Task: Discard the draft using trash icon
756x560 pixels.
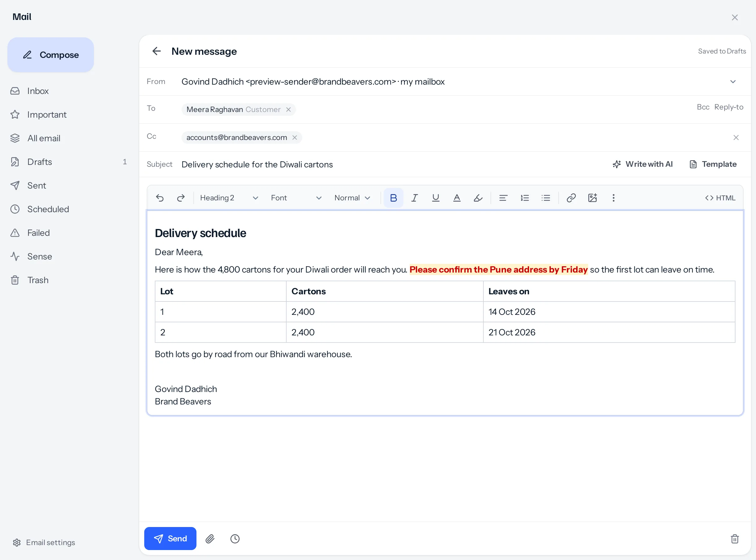Action: [735, 539]
